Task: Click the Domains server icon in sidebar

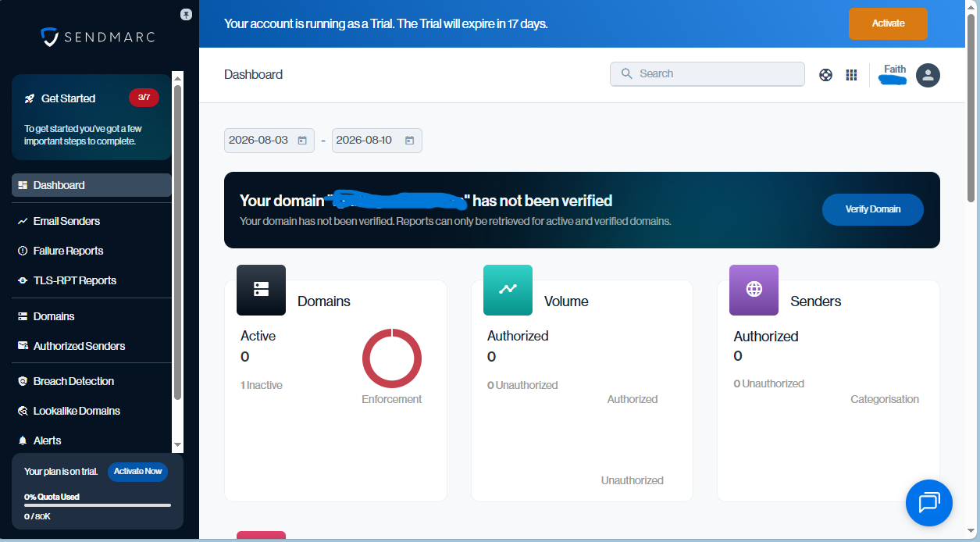Action: [23, 316]
